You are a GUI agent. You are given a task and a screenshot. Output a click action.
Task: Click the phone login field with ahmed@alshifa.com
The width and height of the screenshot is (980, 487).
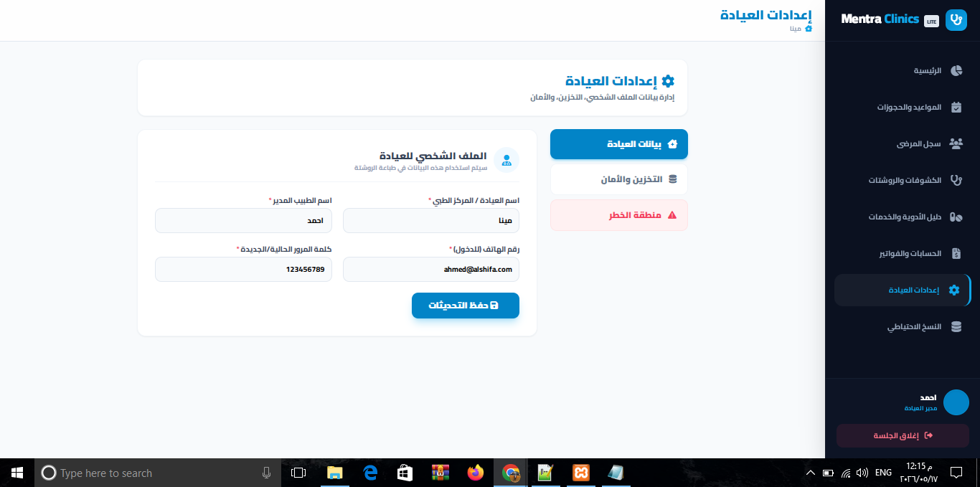[431, 269]
